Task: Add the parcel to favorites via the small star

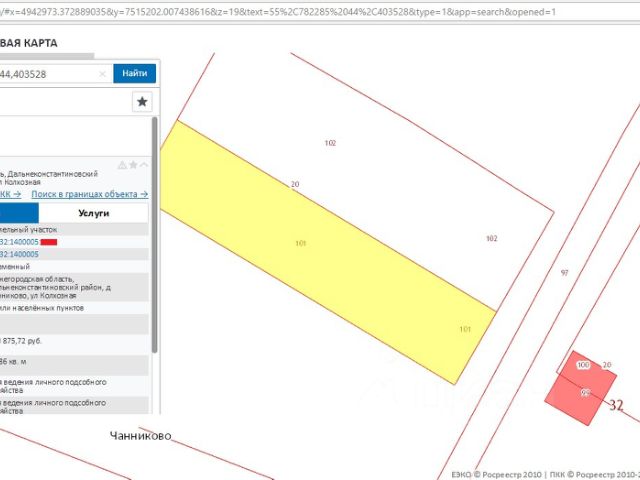Action: coord(133,165)
